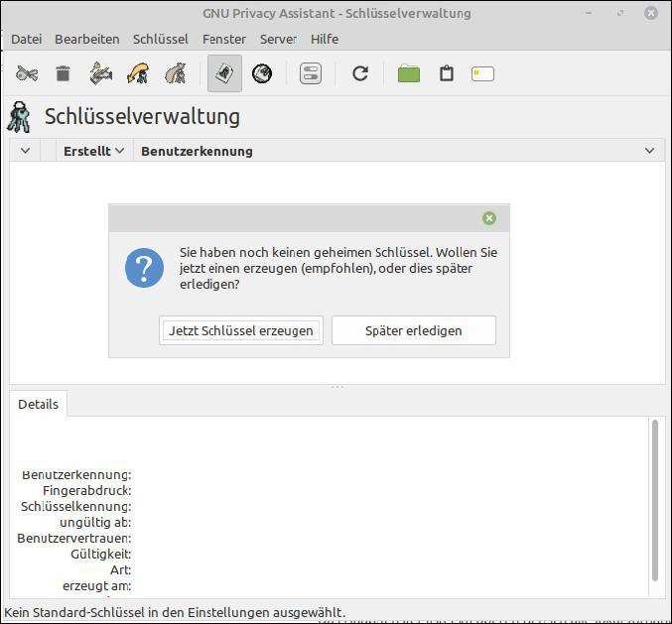Viewport: 672px width, 624px height.
Task: Close the dialog with green X
Action: click(489, 218)
